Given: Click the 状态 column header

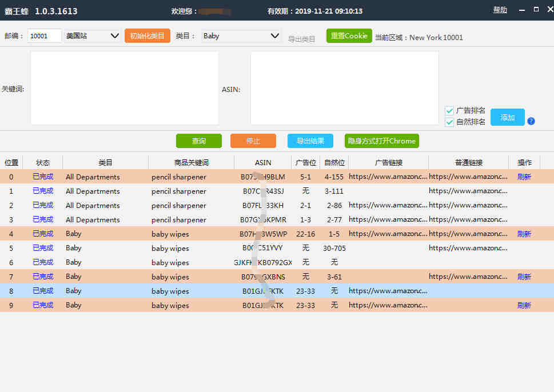Looking at the screenshot, I should [x=43, y=162].
